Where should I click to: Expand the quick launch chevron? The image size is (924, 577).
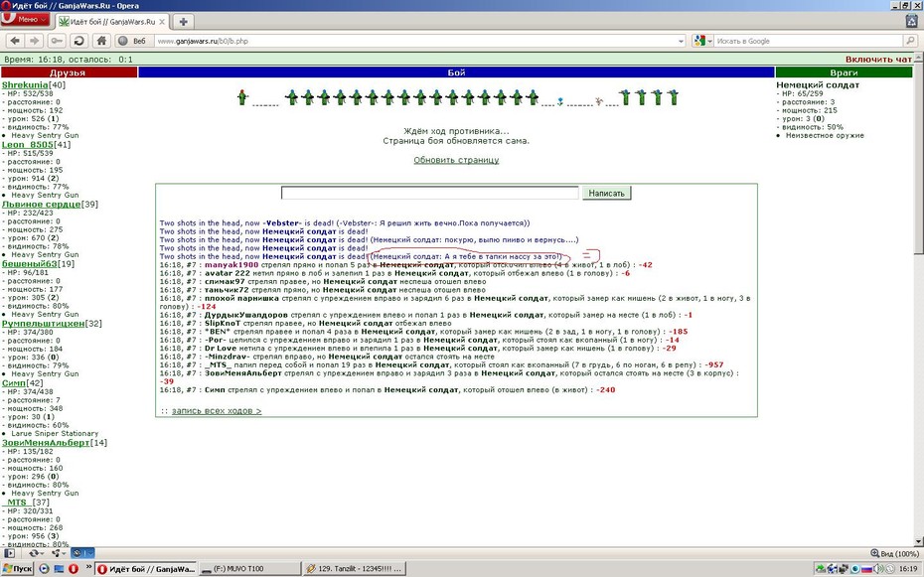tap(89, 567)
